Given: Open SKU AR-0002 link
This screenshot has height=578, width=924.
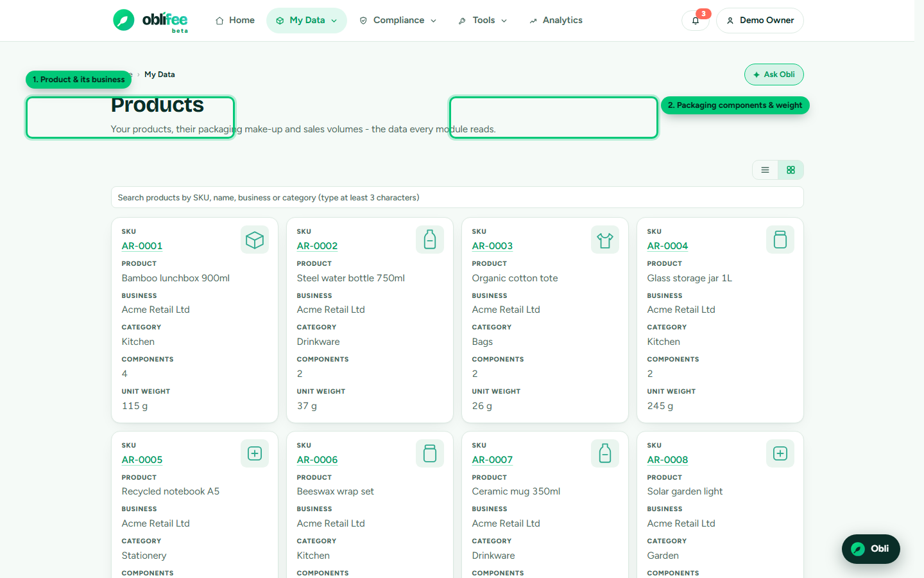Looking at the screenshot, I should [317, 246].
